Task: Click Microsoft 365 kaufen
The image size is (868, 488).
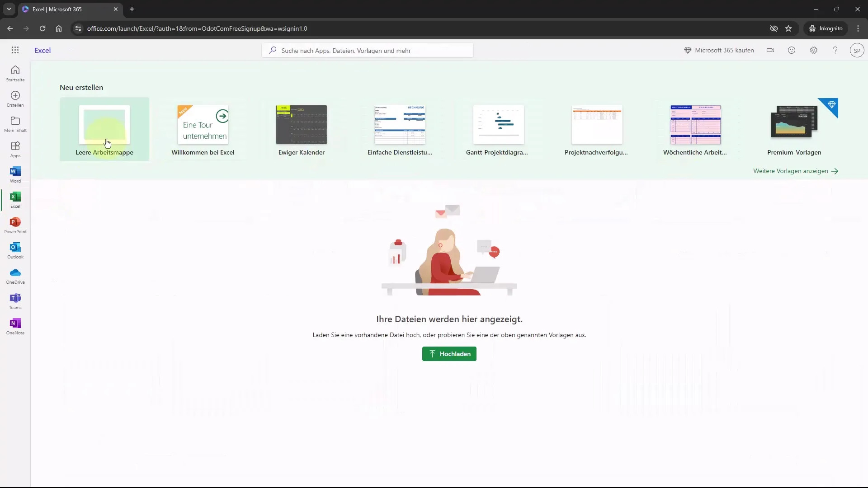Action: pos(719,50)
